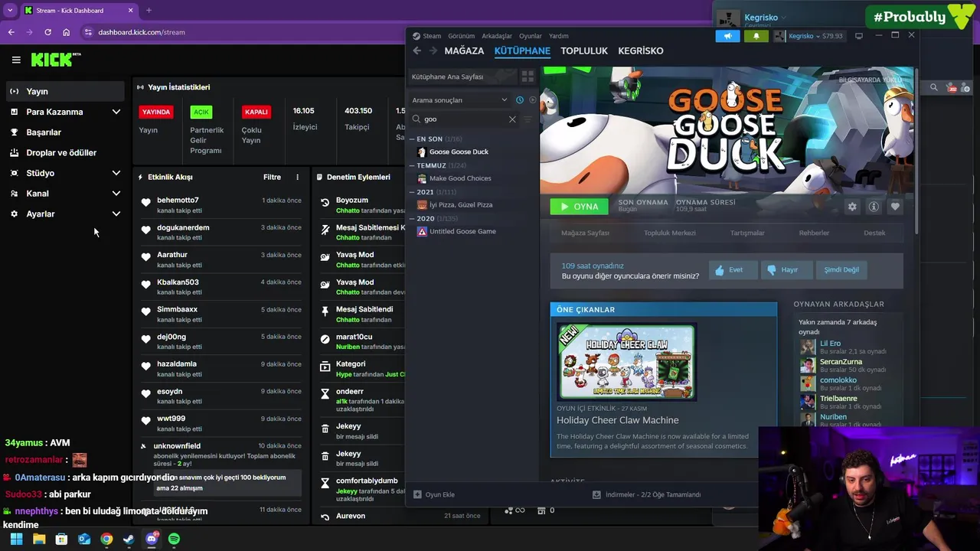The width and height of the screenshot is (980, 551).
Task: Switch to TOPLULUK tab
Action: [x=584, y=51]
